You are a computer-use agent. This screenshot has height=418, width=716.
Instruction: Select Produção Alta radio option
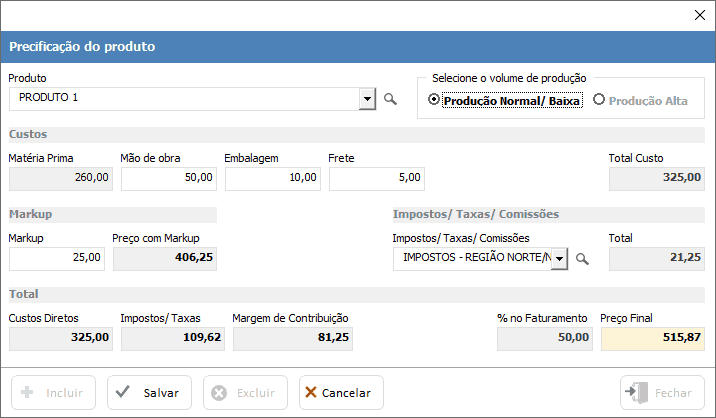pos(641,101)
